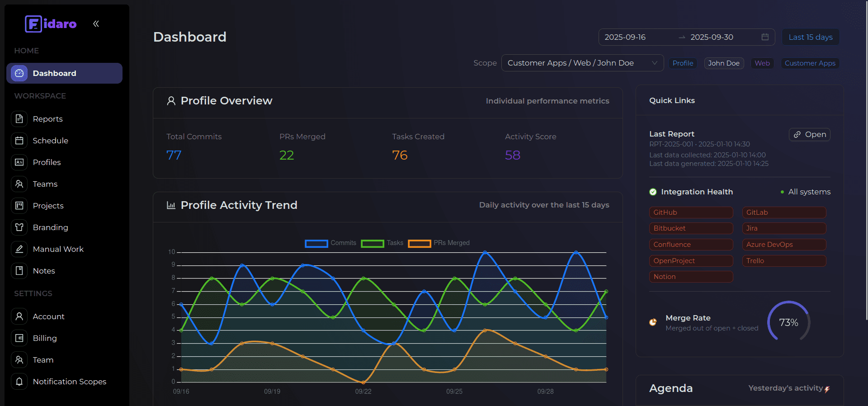Toggle the PRs Merged legend series

click(x=439, y=243)
